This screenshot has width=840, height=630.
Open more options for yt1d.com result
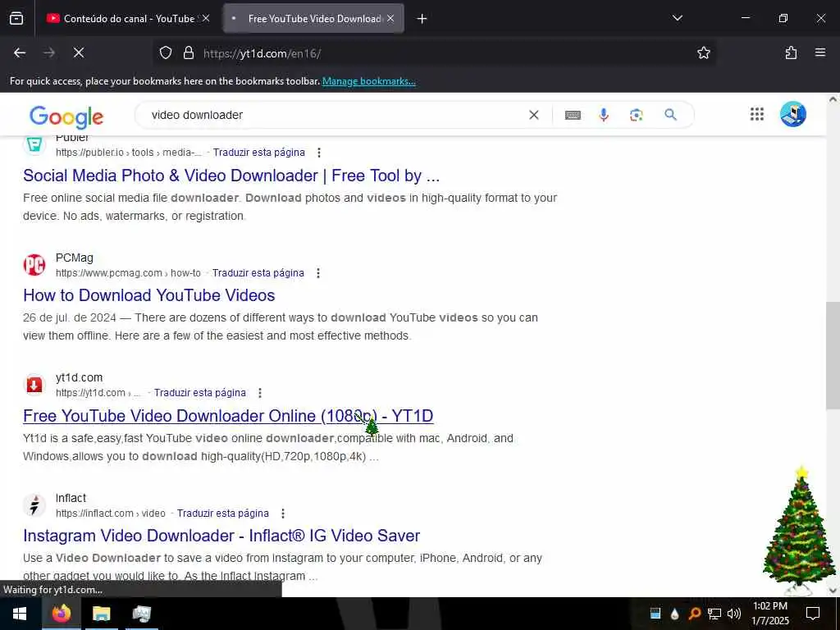(x=260, y=393)
